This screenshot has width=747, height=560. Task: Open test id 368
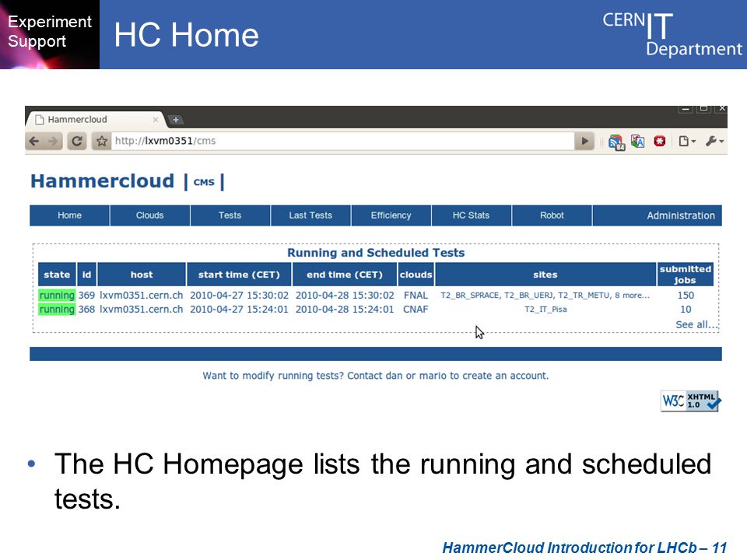pos(86,310)
